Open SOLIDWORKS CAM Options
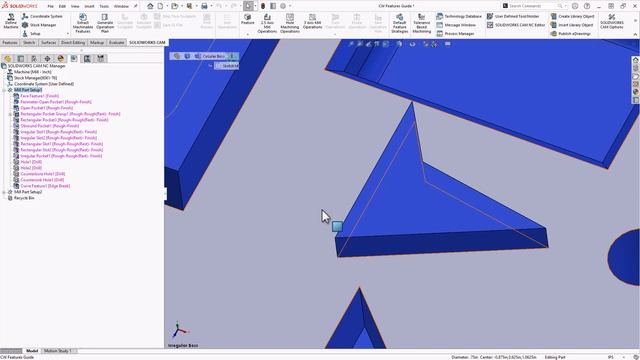 (611, 21)
